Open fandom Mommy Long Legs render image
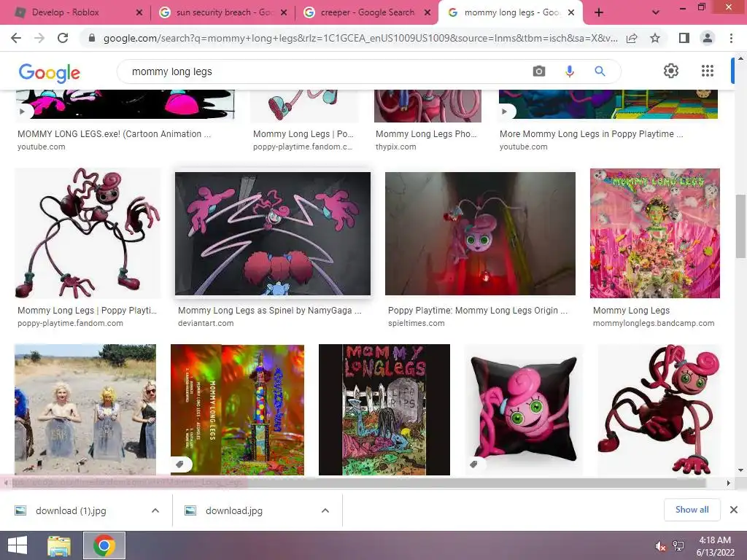747x560 pixels. point(88,233)
